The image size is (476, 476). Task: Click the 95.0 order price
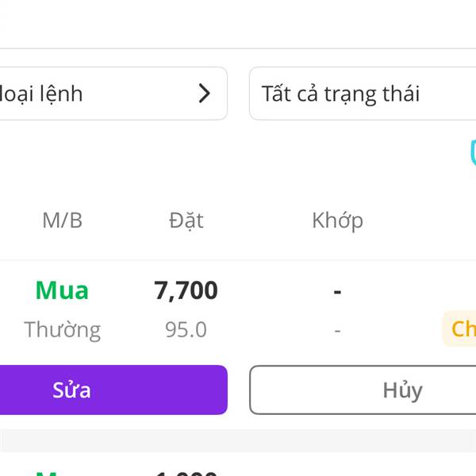click(186, 330)
